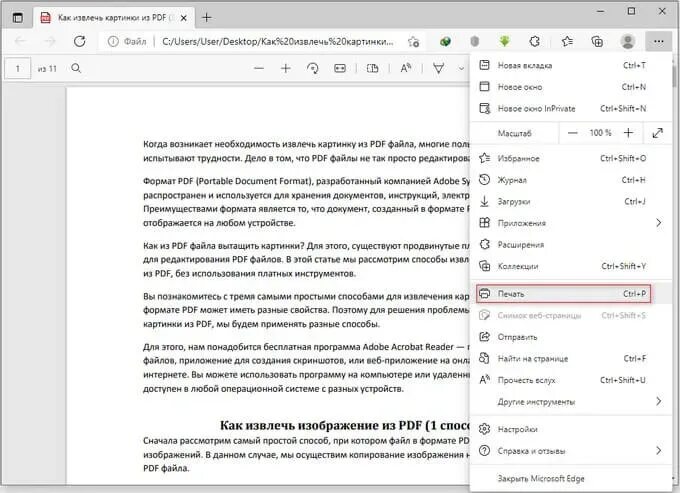Choose Отправить in the menu

click(x=570, y=337)
